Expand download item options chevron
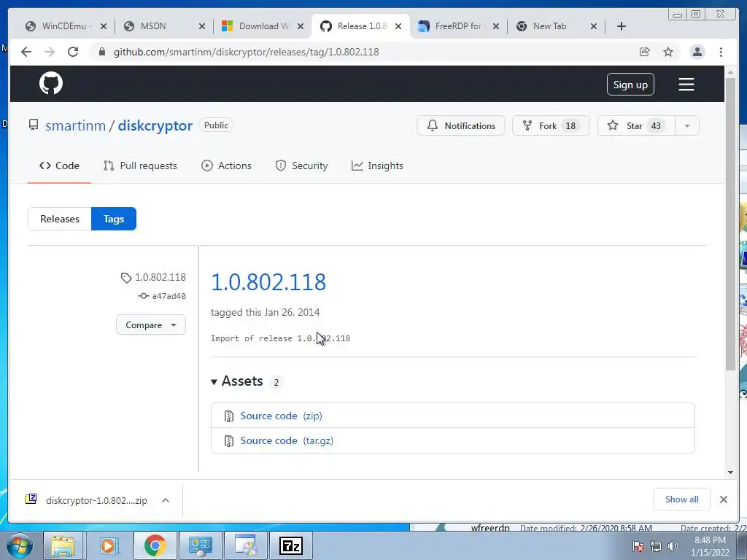Viewport: 747px width, 560px height. point(166,500)
